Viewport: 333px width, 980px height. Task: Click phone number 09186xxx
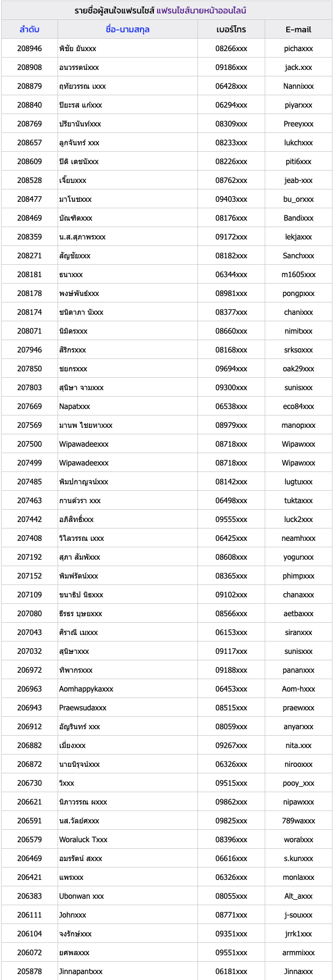(x=231, y=67)
